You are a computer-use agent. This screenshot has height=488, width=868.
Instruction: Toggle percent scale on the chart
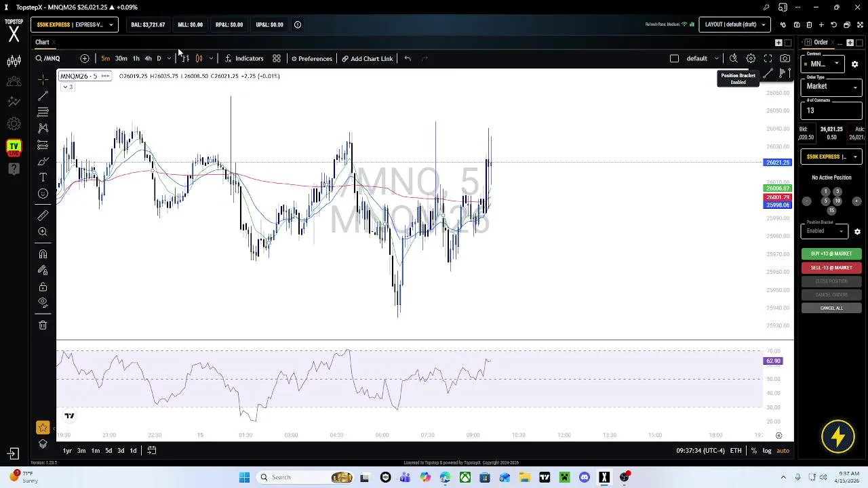pyautogui.click(x=753, y=451)
